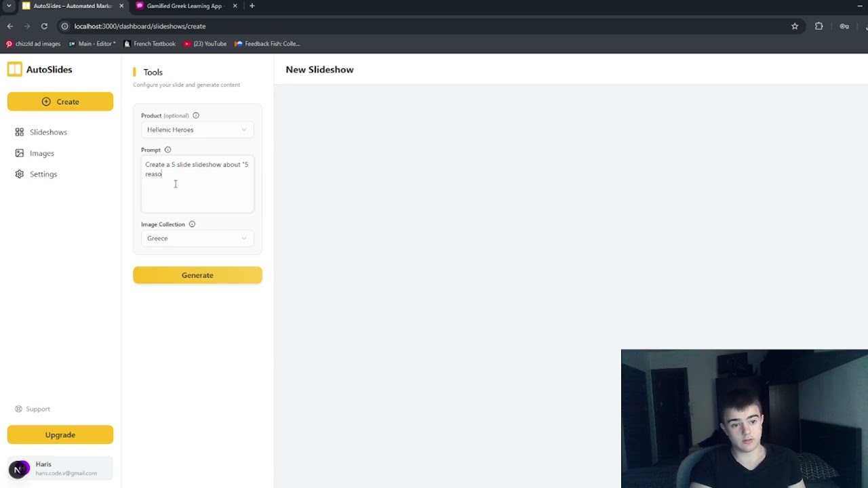Click the localhost address bar URL

click(x=140, y=26)
